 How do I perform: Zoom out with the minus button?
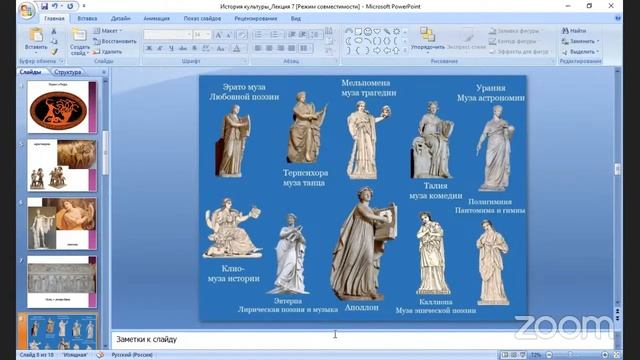pos(549,355)
